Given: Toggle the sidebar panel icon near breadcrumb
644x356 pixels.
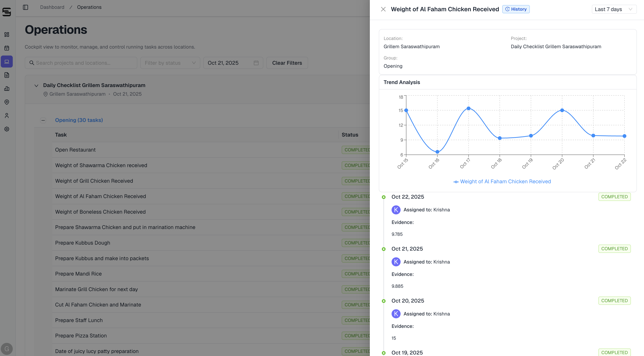Looking at the screenshot, I should pyautogui.click(x=26, y=7).
